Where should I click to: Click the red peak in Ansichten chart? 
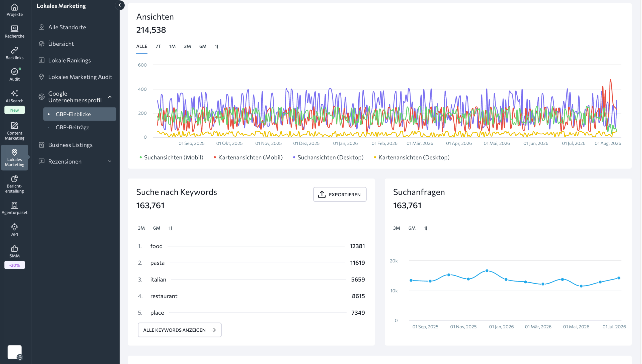[x=610, y=80]
